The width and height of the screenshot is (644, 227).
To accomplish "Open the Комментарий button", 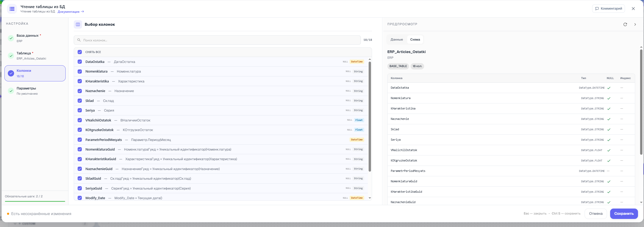I will click(609, 9).
